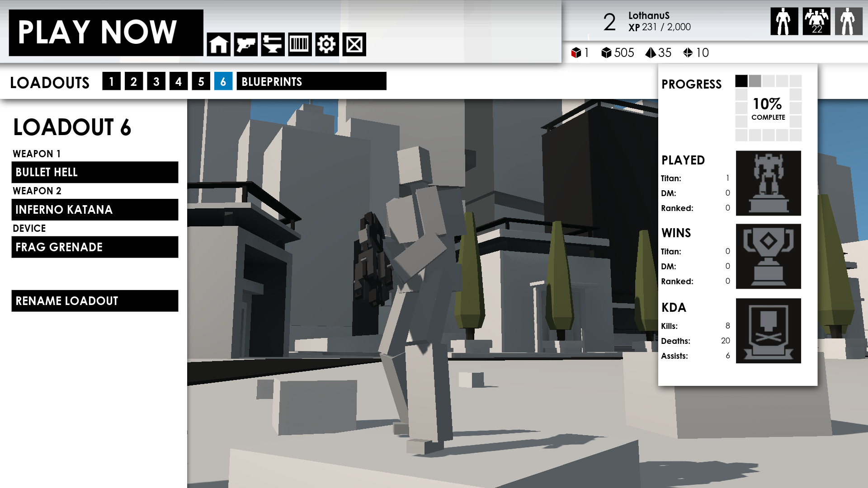Viewport: 868px width, 488px height.
Task: Click the barcode icon
Action: click(300, 44)
